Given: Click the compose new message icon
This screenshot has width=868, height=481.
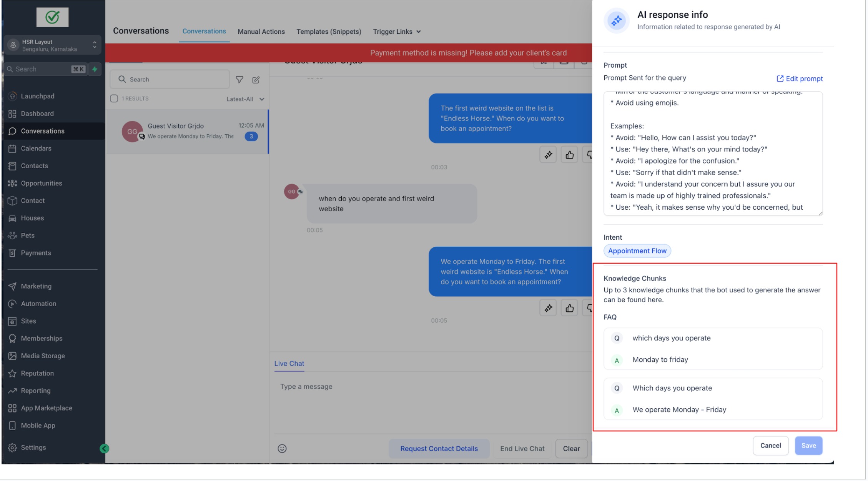Looking at the screenshot, I should tap(256, 80).
